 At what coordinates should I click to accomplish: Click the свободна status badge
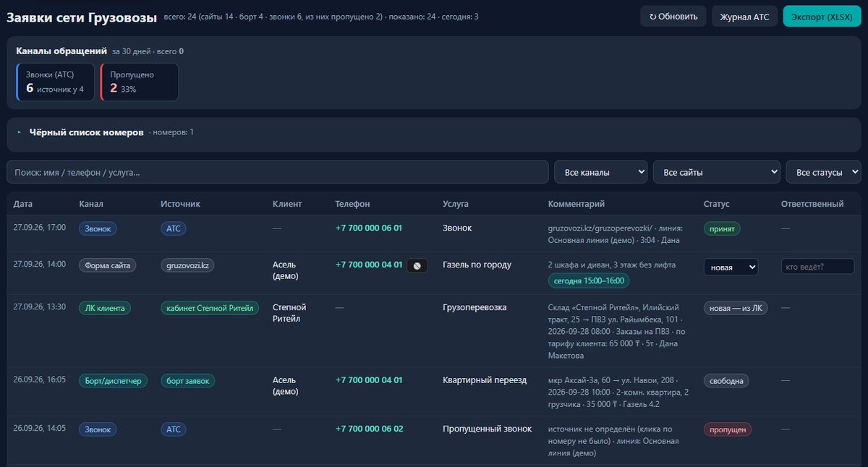(x=727, y=381)
